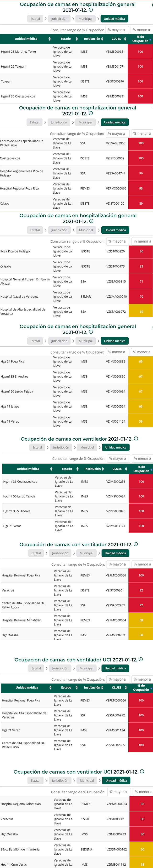This screenshot has height=868, width=153.
Task: Sort hospitalización general table by Unidad médica
Action: coord(26,39)
